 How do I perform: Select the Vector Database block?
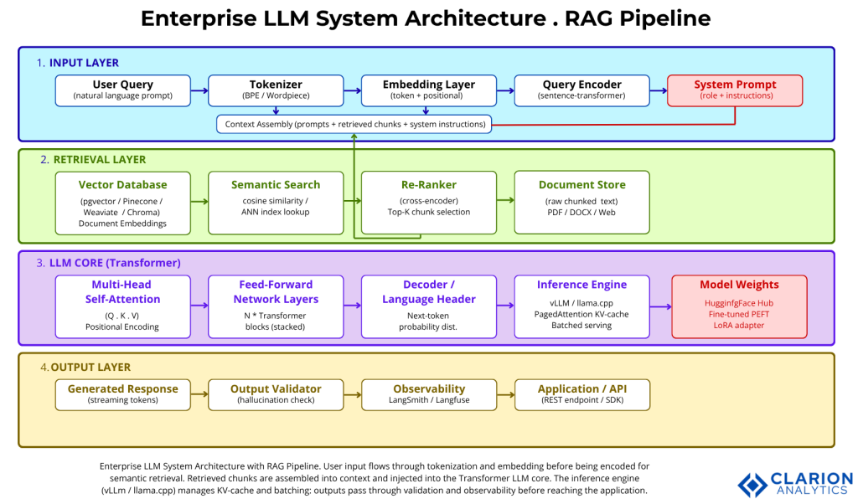(122, 203)
